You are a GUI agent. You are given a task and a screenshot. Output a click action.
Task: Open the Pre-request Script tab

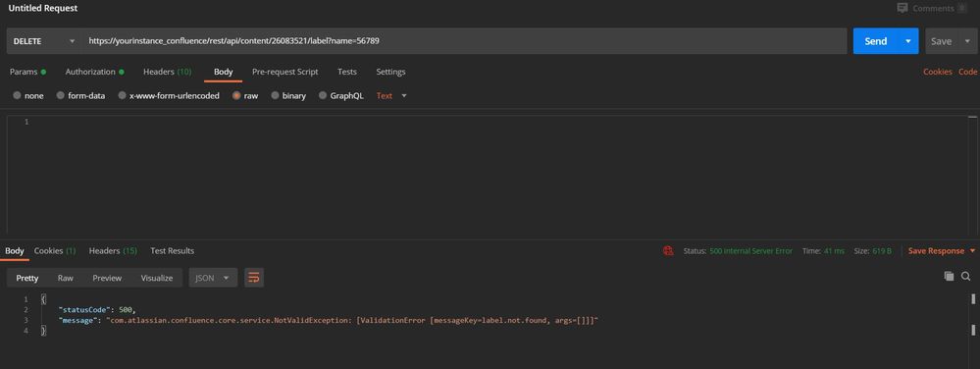coord(285,72)
